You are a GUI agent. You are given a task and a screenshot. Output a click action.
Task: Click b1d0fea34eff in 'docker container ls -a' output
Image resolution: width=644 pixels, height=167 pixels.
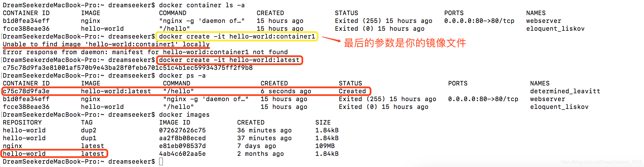tap(26, 21)
